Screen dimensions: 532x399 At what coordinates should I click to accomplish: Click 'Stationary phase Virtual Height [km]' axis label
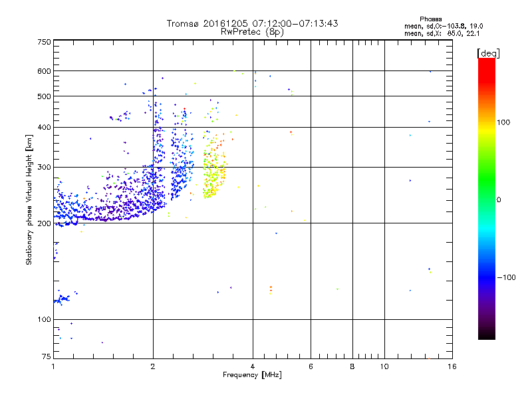coord(29,199)
